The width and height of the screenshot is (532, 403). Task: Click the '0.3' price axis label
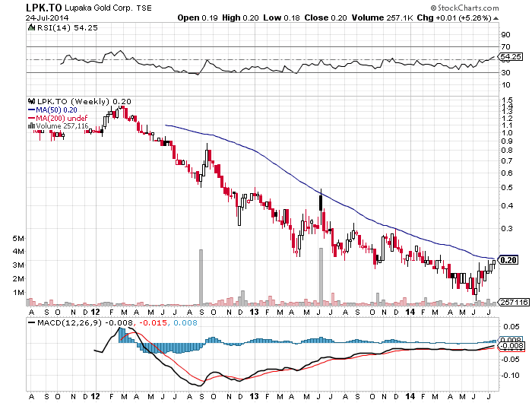507,228
